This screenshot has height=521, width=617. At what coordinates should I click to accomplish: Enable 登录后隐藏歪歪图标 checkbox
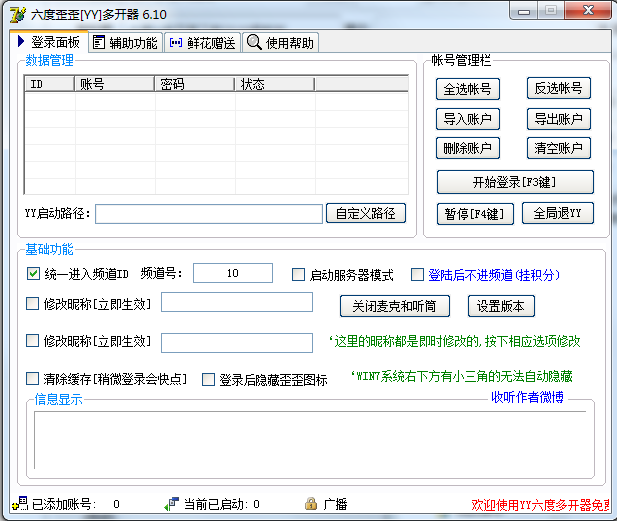point(209,380)
